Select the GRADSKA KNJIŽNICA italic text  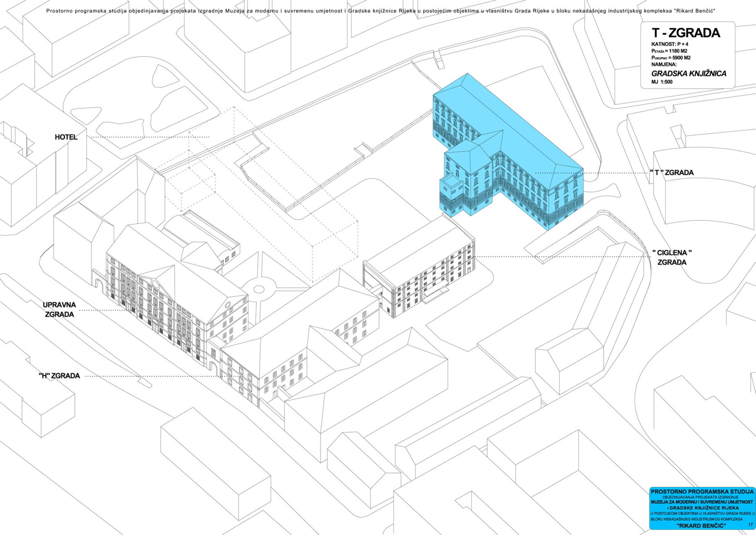point(688,73)
